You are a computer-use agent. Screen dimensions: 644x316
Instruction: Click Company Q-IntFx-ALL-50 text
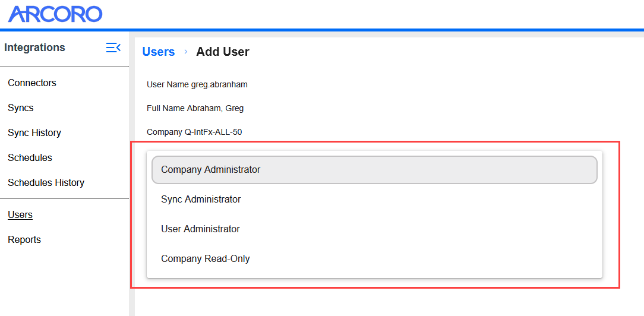click(x=194, y=132)
